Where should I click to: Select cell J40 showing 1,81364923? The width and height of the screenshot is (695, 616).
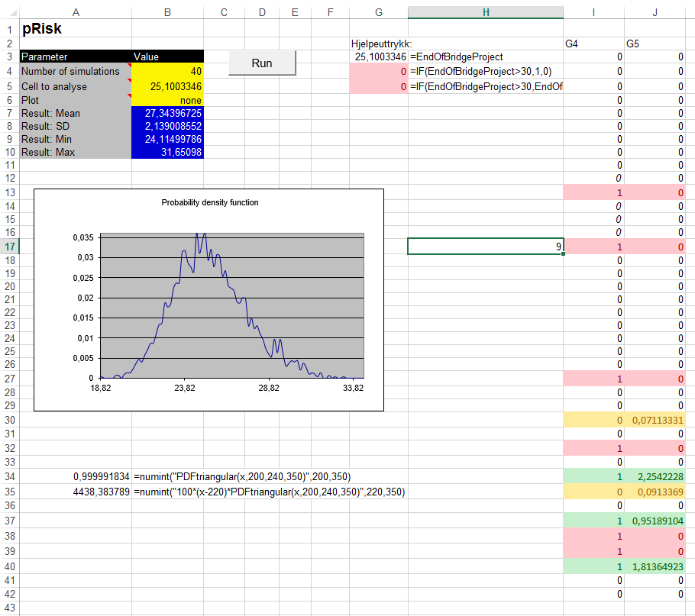[x=655, y=566]
